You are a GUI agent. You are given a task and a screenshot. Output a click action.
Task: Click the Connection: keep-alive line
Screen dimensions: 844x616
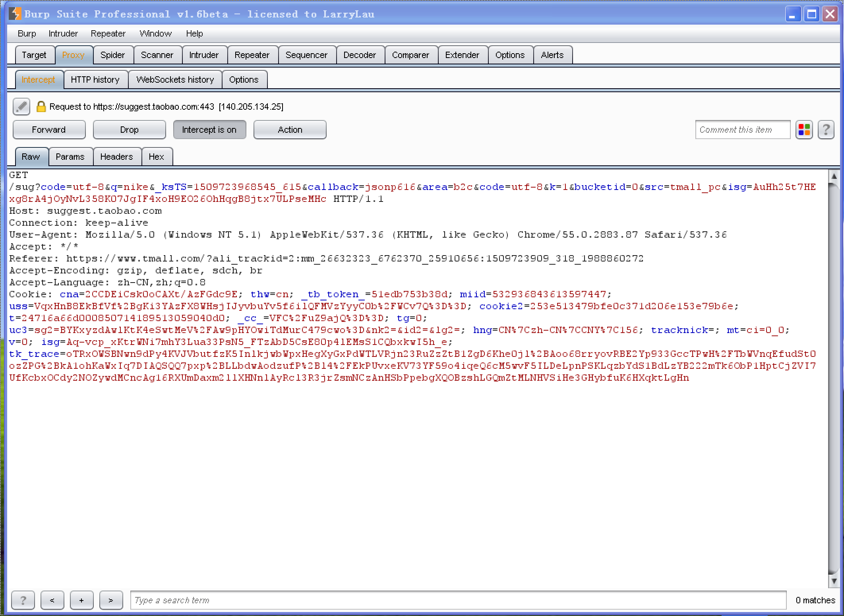tap(79, 223)
